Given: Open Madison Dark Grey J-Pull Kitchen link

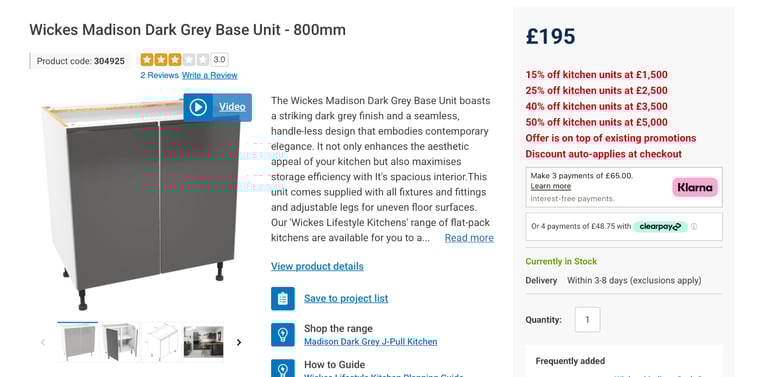Looking at the screenshot, I should (371, 342).
